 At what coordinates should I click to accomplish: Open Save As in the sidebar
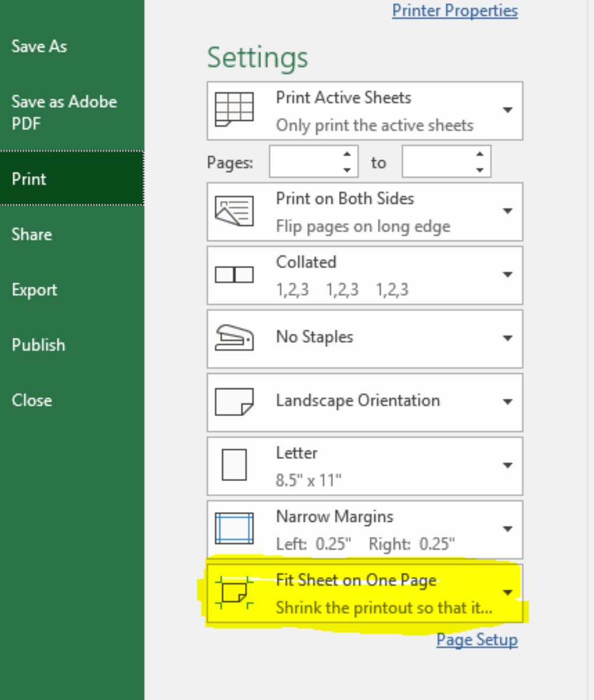40,47
